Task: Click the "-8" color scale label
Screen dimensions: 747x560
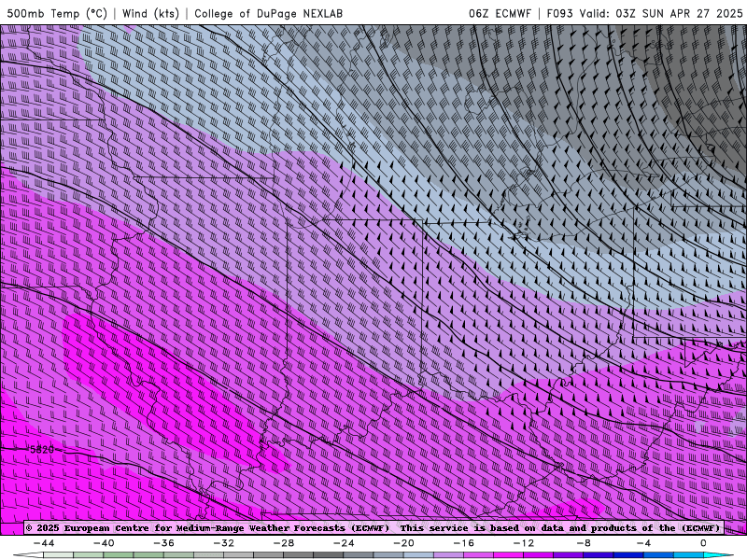Action: [x=585, y=543]
